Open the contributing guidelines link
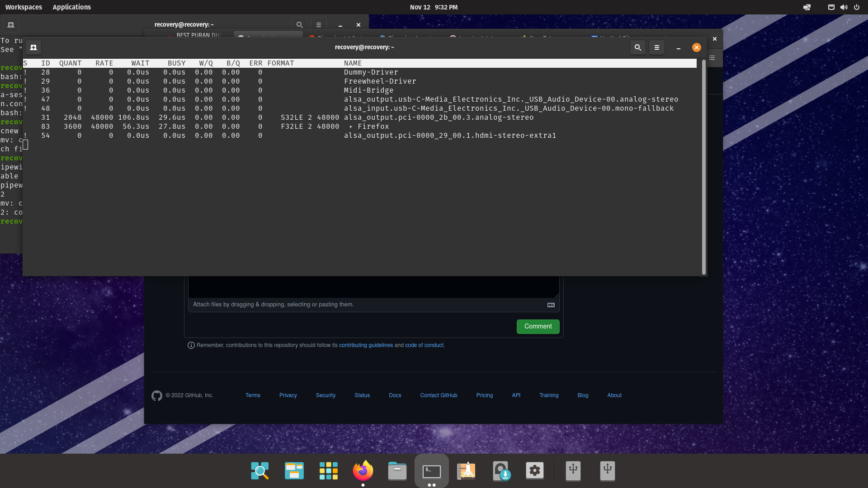Screen dimensions: 868x488 366,345
